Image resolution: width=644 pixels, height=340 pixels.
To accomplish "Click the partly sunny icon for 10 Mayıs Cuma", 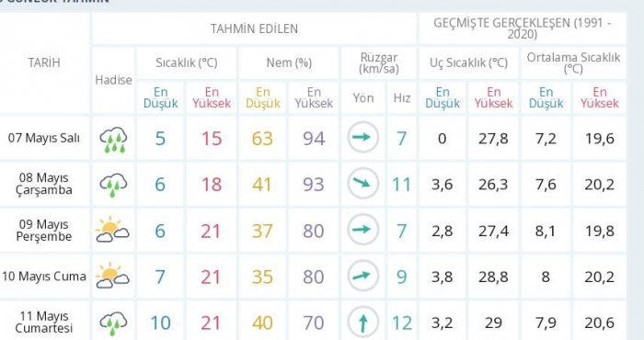I will point(112,276).
